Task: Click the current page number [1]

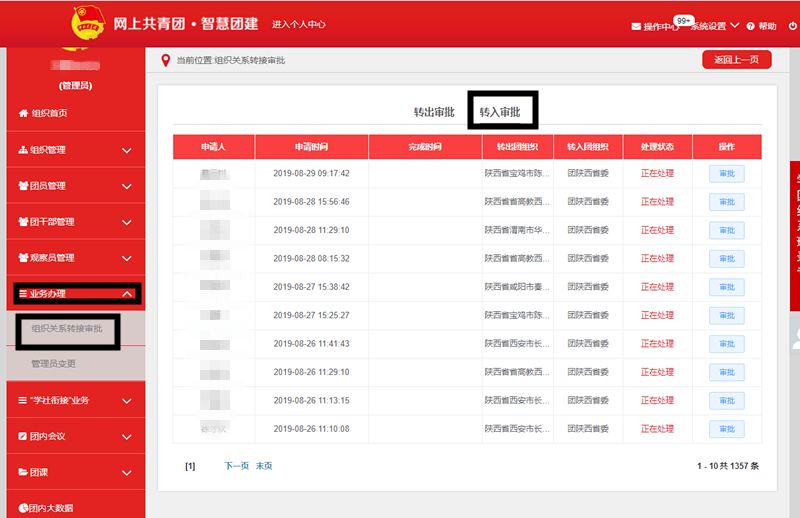Action: (190, 466)
